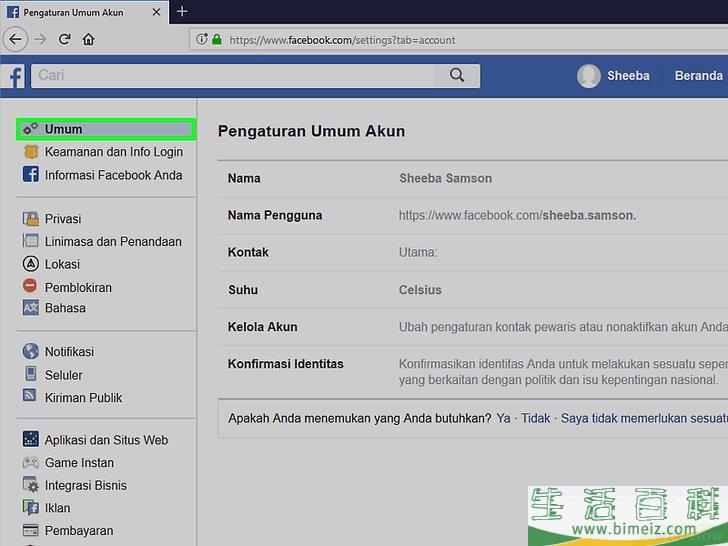Select Pengaturan Umum Akun browser tab

pyautogui.click(x=84, y=12)
